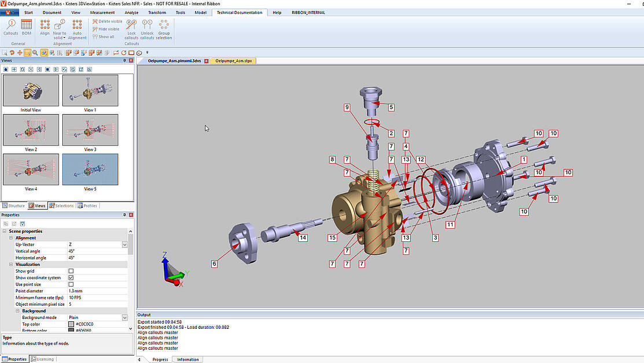Select the zoom magnifier tool
The height and width of the screenshot is (363, 644).
[x=35, y=53]
